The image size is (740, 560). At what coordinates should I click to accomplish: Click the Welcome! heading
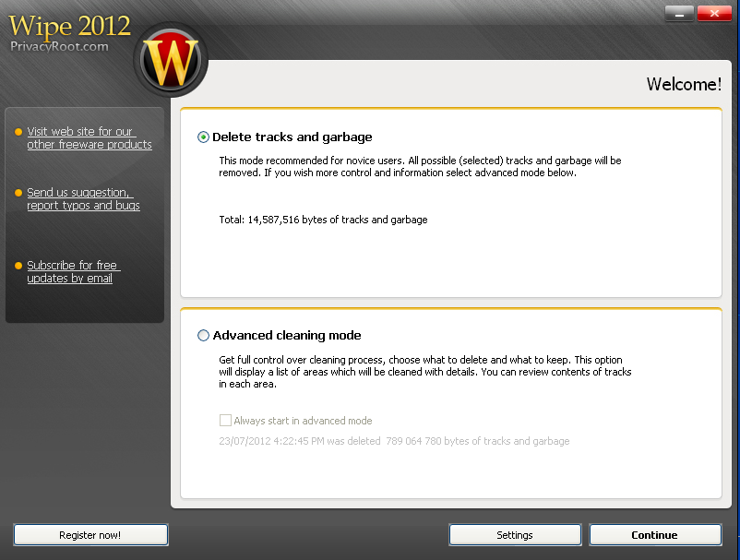(684, 84)
